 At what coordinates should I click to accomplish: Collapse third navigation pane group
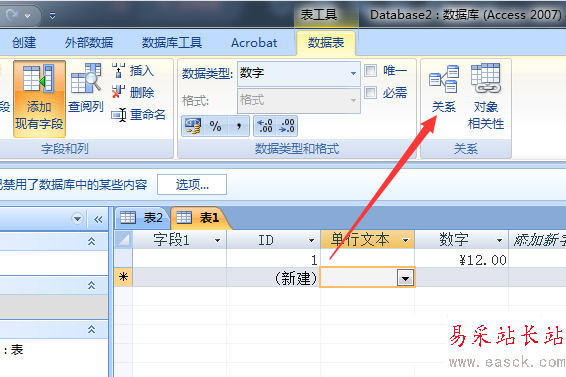click(91, 329)
